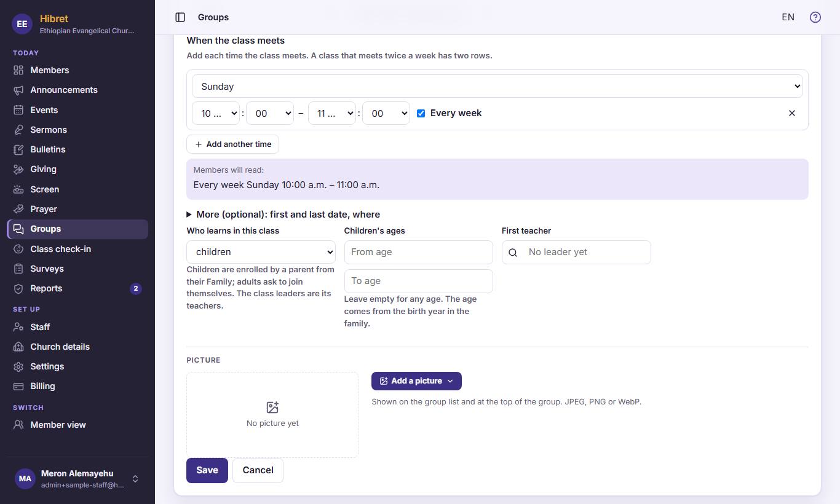The width and height of the screenshot is (840, 504).
Task: Go to Announcements page
Action: 77,90
